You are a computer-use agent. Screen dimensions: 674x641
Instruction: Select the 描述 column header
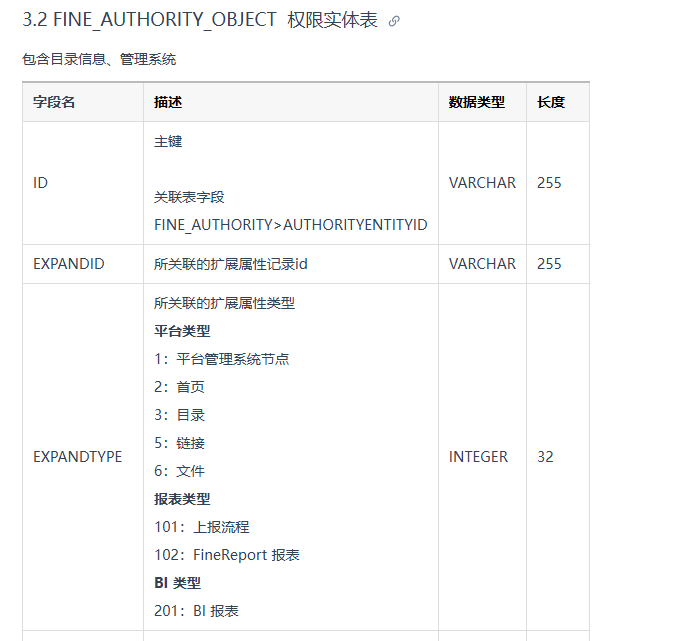pos(168,102)
